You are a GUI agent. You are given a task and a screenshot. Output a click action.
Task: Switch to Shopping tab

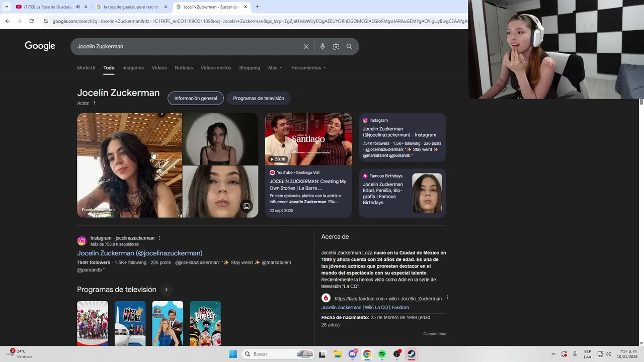pyautogui.click(x=250, y=68)
